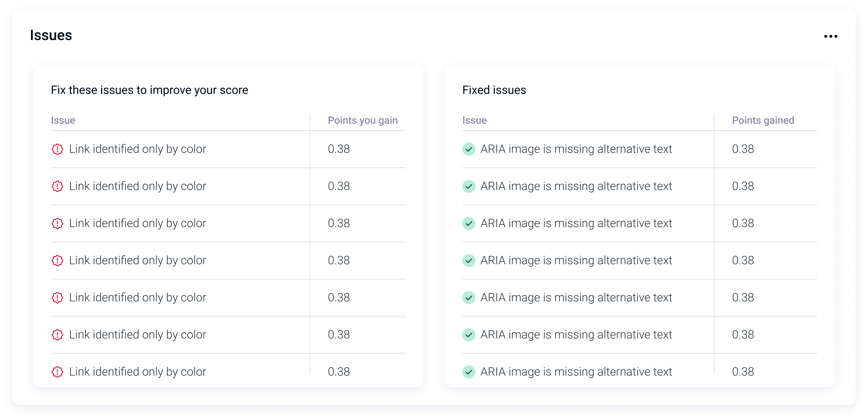This screenshot has width=868, height=420.
Task: Select the check icon beside second fixed issue
Action: (469, 186)
